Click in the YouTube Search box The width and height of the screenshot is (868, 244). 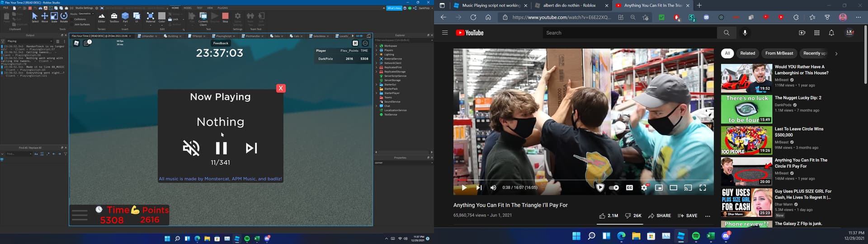coord(630,33)
